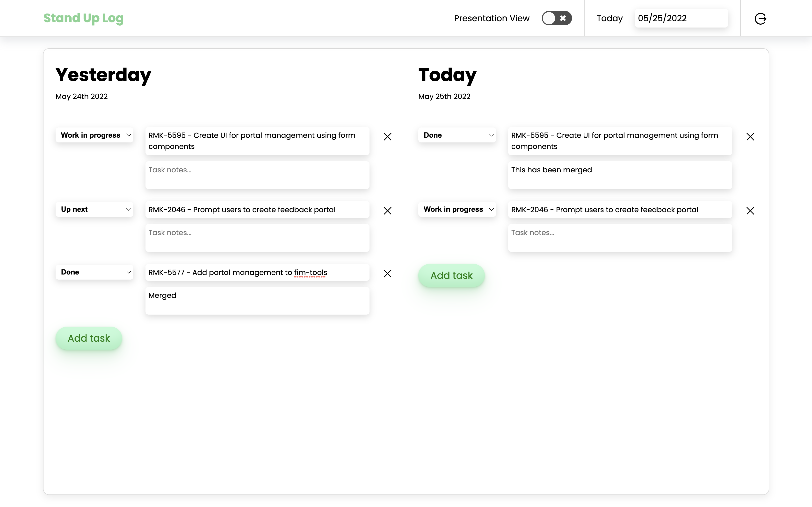
Task: Open yesterday's Work in progress status dropdown
Action: [x=95, y=135]
